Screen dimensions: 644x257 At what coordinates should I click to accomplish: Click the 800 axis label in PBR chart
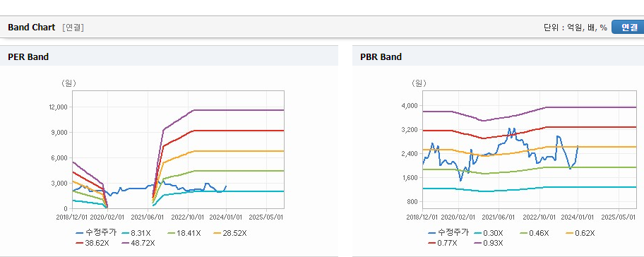pos(412,202)
